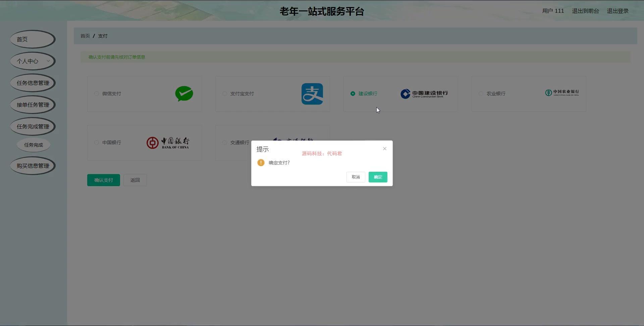The height and width of the screenshot is (326, 644).
Task: Click the WeChat Pay logo icon
Action: (x=184, y=94)
